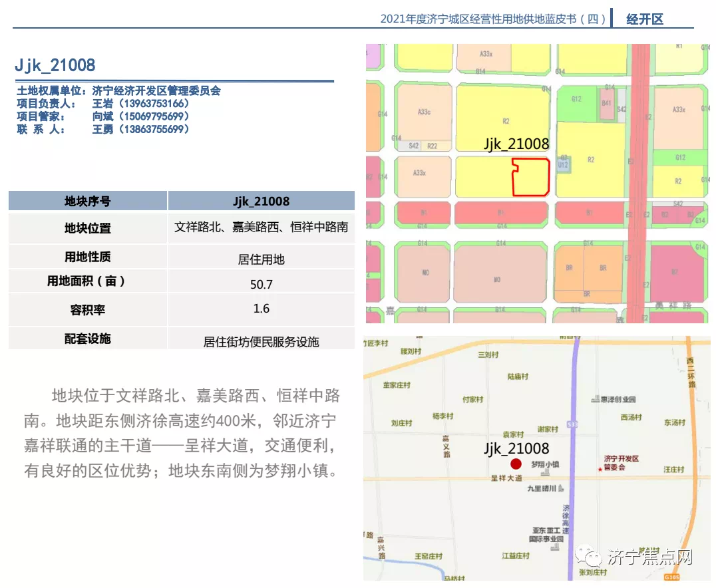Click the red-outlined parcel on zoning map

530,177
